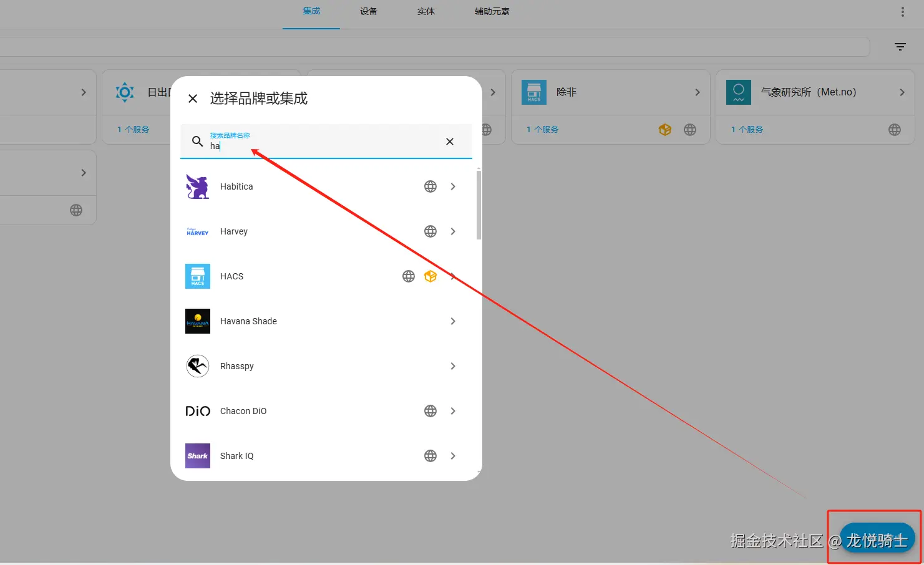Select the Chacon DiO name

[x=243, y=411]
